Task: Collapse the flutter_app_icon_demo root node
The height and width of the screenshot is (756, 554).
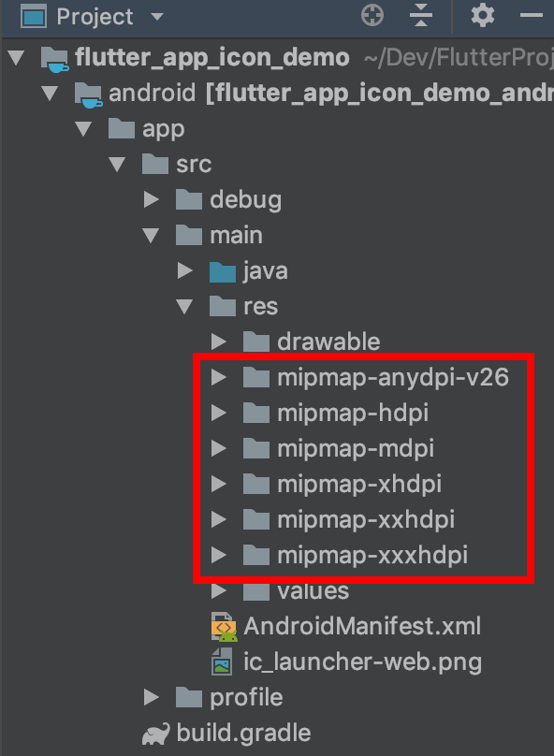Action: (17, 57)
